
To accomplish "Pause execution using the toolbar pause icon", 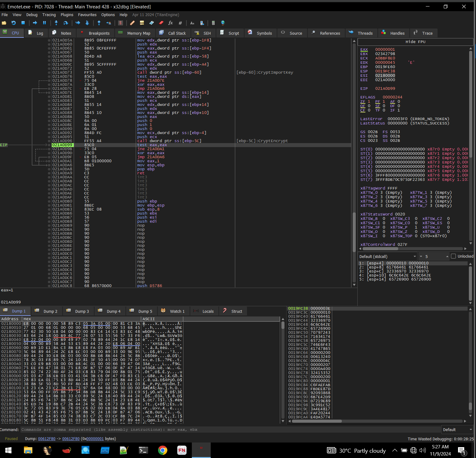I will [x=44, y=23].
